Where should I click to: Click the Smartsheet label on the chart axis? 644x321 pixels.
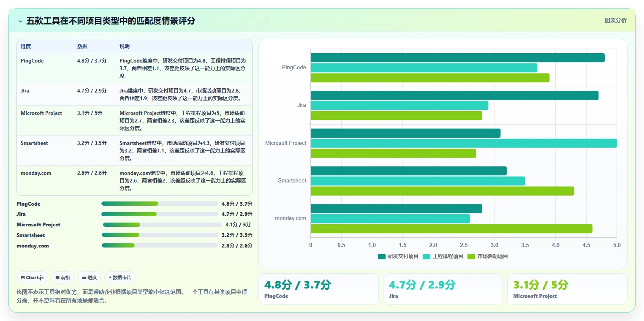[292, 181]
